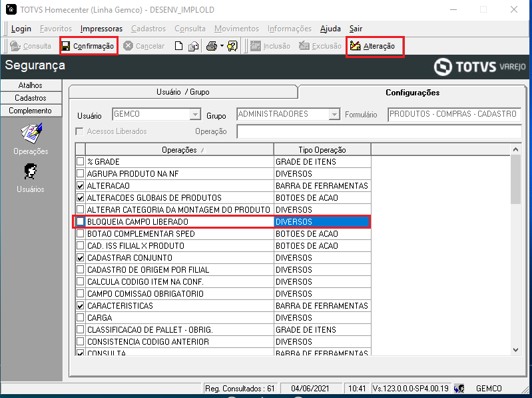
Task: Click the copy document toolbar icon
Action: point(193,46)
